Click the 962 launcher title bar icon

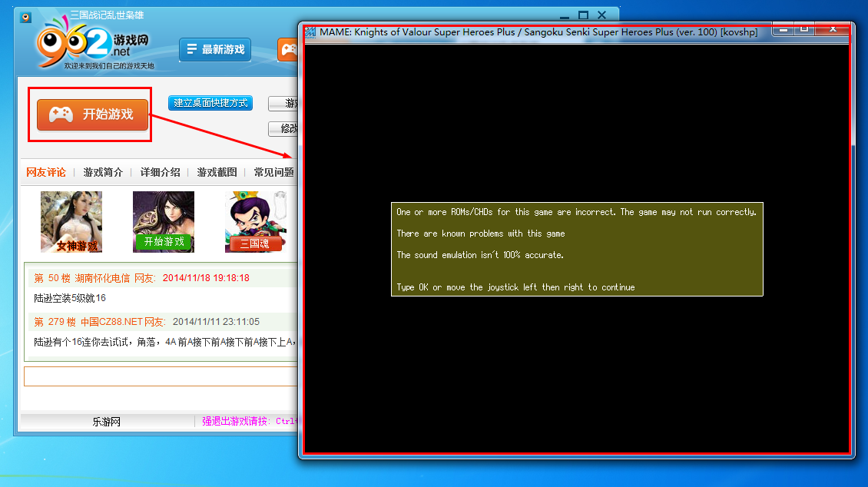(x=25, y=18)
